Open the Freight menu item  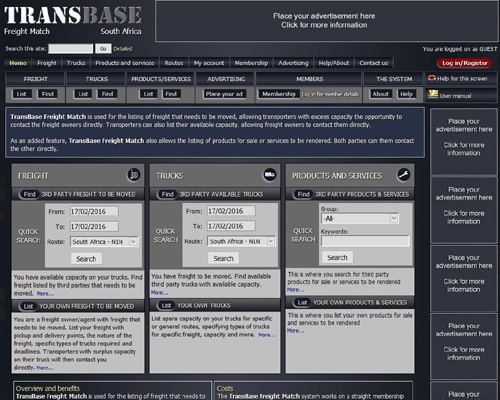(47, 63)
